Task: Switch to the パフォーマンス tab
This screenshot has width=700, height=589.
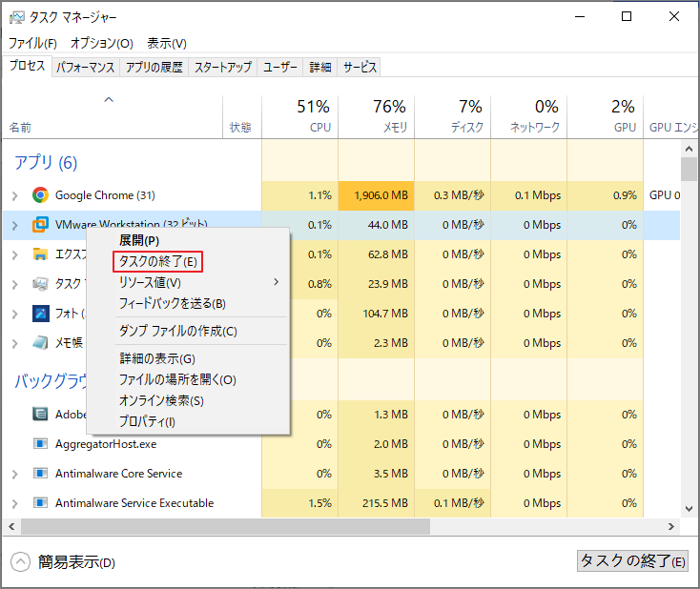Action: pos(85,68)
